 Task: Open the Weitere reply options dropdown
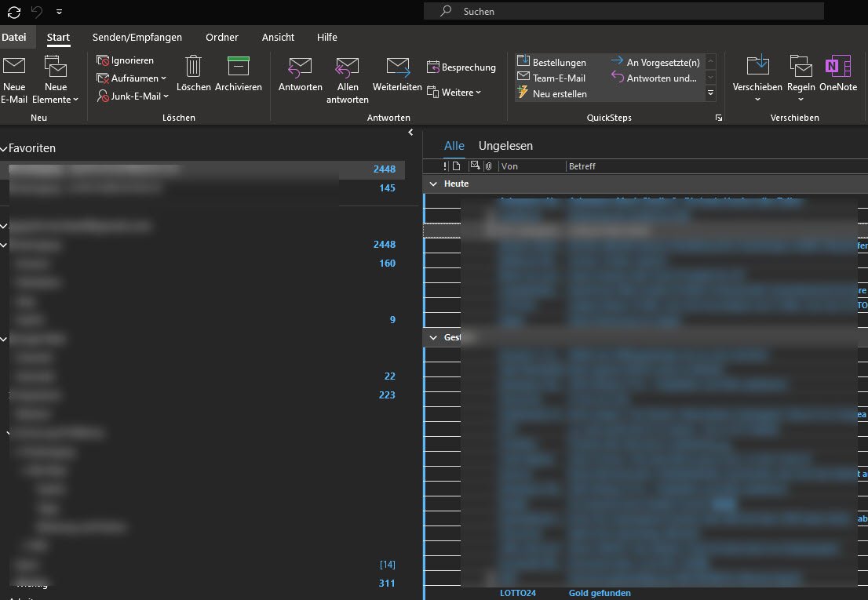coord(454,93)
